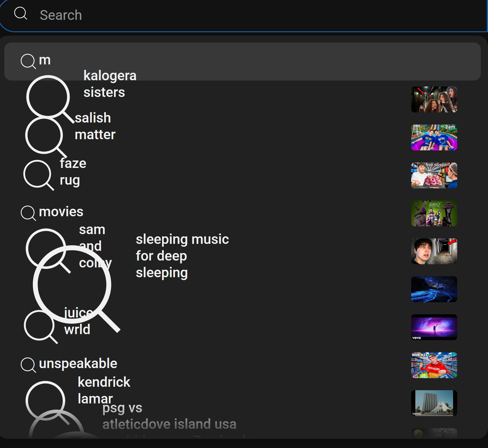Open the 'free sample?' donut thumbnail
This screenshot has width=488, height=448.
point(434,175)
